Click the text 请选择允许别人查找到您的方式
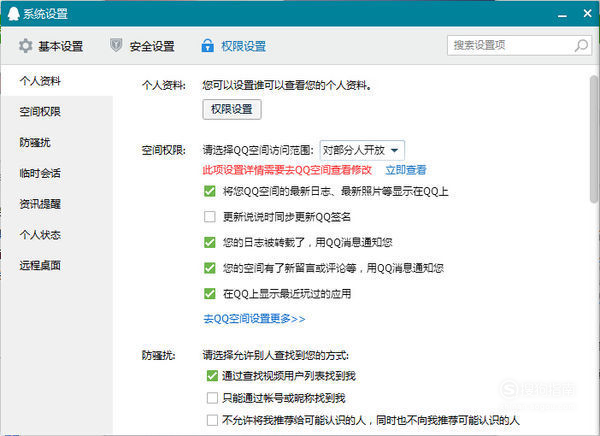 click(x=276, y=355)
